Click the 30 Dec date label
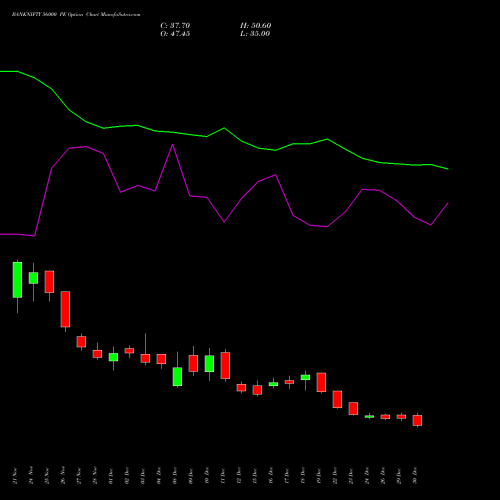Viewport: 500px width, 500px height. coord(415,476)
